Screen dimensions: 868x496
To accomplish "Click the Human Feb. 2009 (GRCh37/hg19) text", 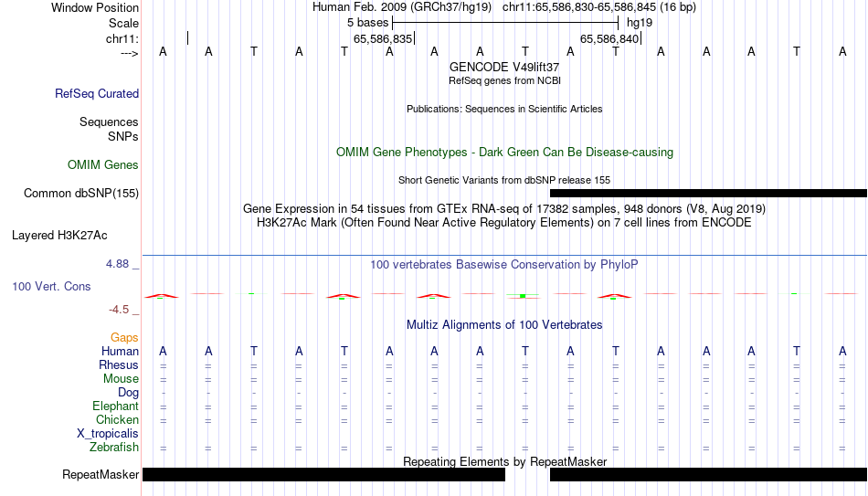I will click(402, 7).
